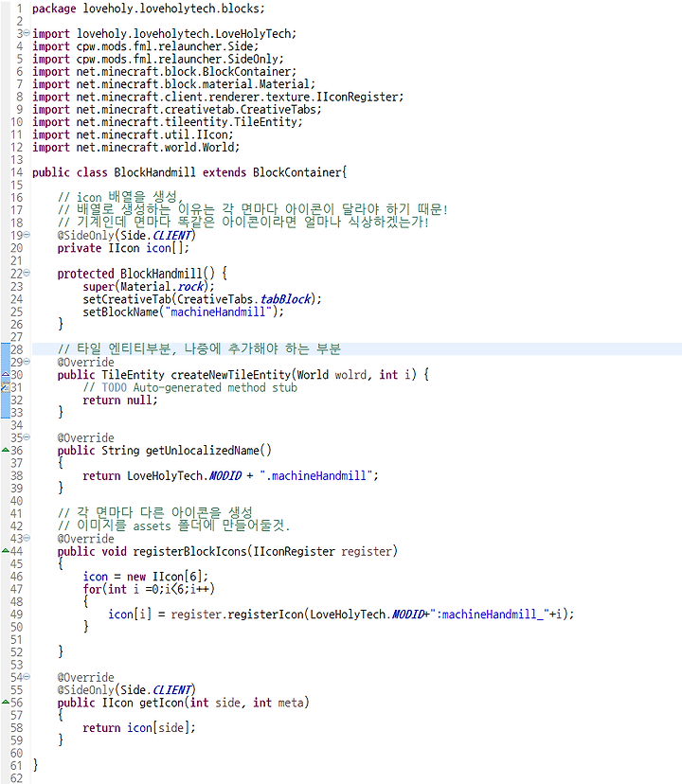The height and width of the screenshot is (784, 682).
Task: Click the 'return icon[side];' statement
Action: tap(139, 727)
